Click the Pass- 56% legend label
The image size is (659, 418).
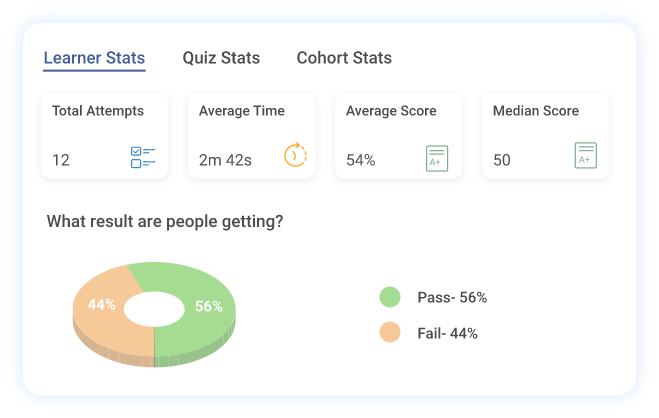452,297
